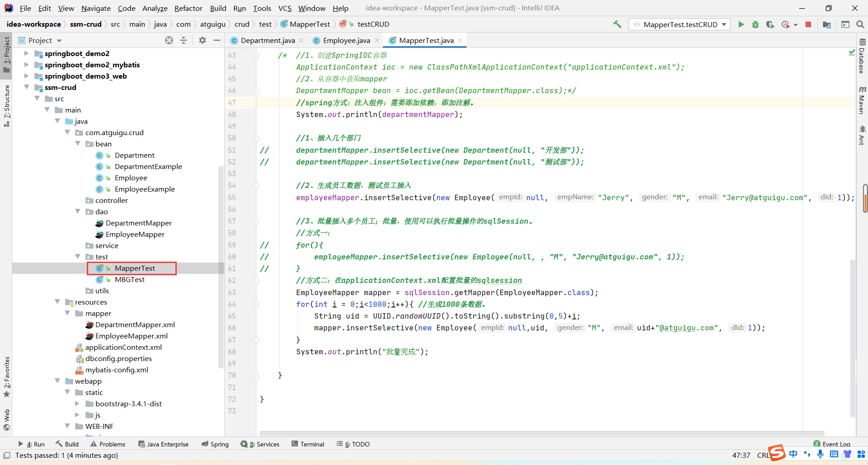
Task: Open the Favorites tool window
Action: pyautogui.click(x=6, y=377)
